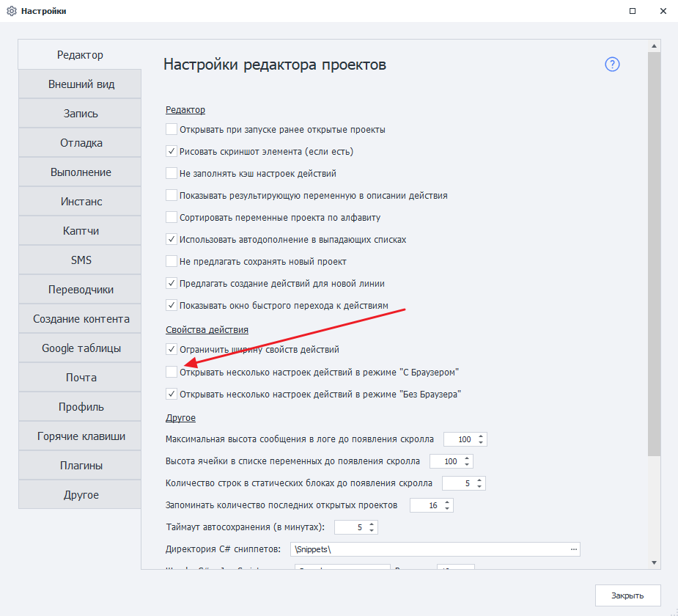Go to the Выполнение tab
The height and width of the screenshot is (616, 678).
tap(80, 172)
